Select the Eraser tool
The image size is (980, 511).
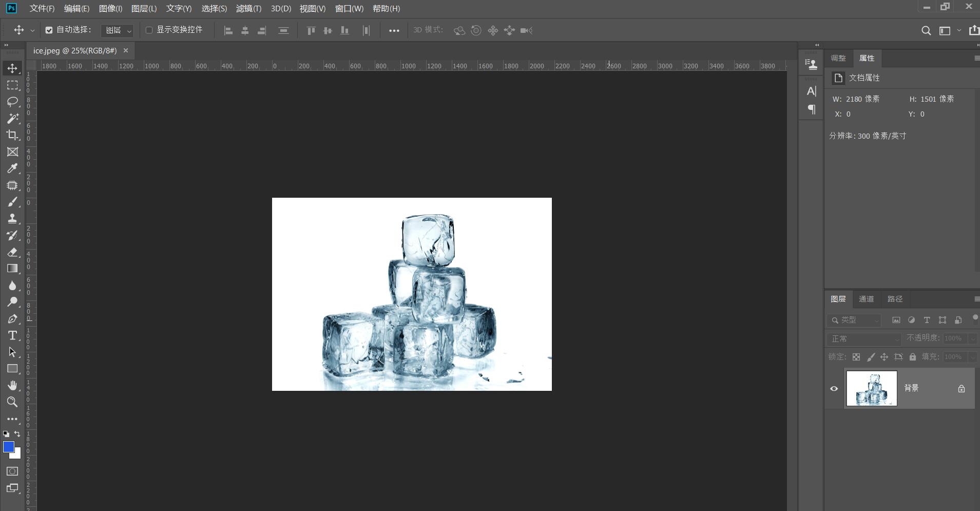point(12,252)
